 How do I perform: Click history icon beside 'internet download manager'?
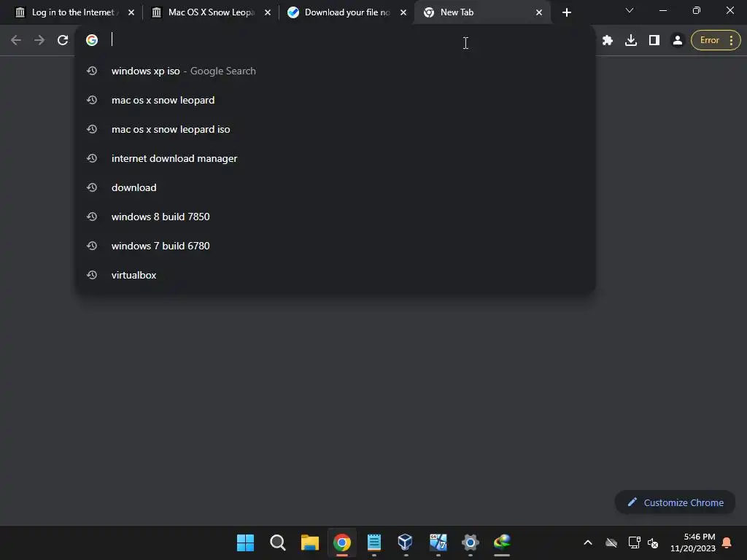point(92,158)
